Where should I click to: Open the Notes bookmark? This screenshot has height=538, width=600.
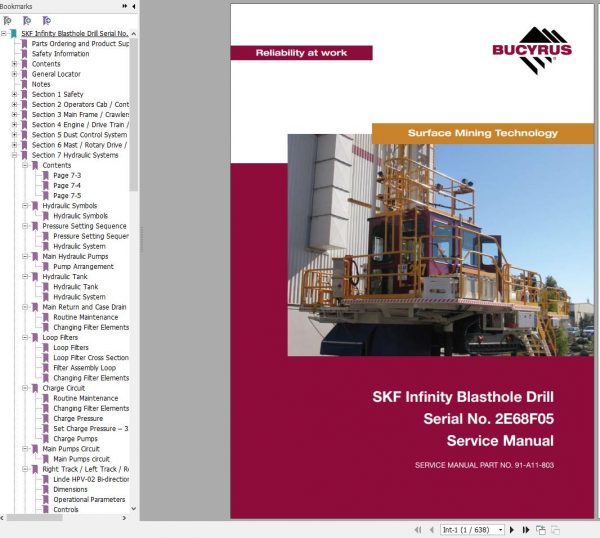(41, 84)
